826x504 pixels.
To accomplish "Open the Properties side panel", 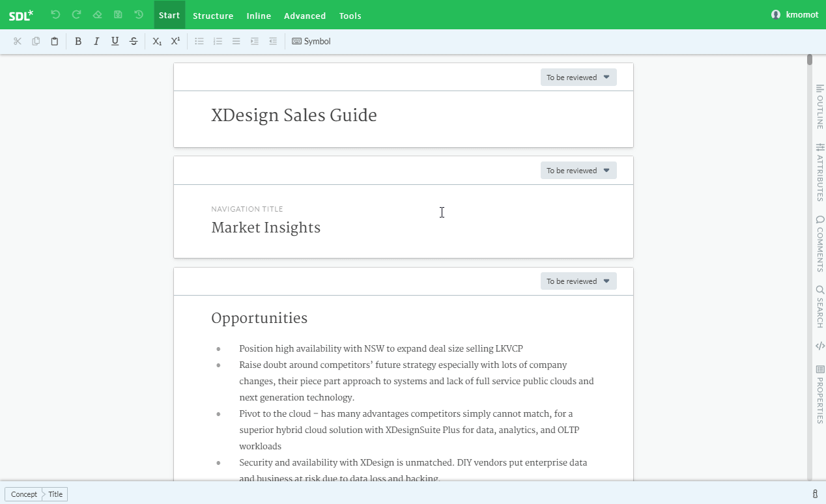I will 820,395.
